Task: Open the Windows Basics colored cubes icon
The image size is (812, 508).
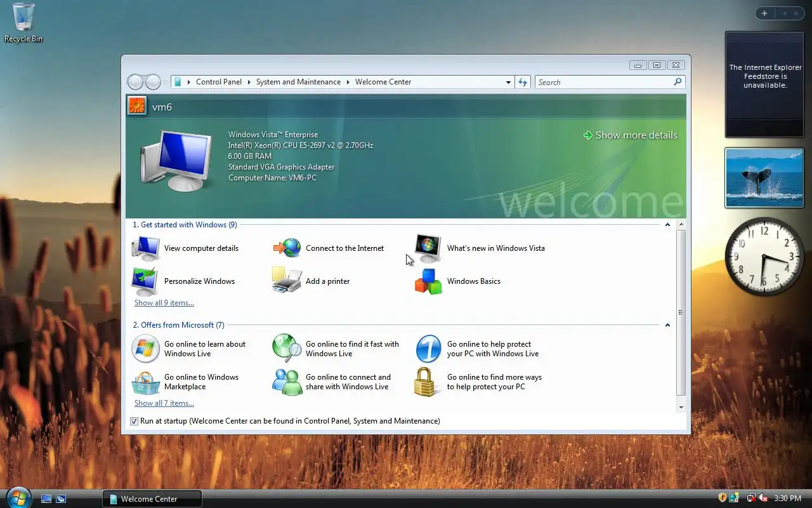Action: coord(428,281)
